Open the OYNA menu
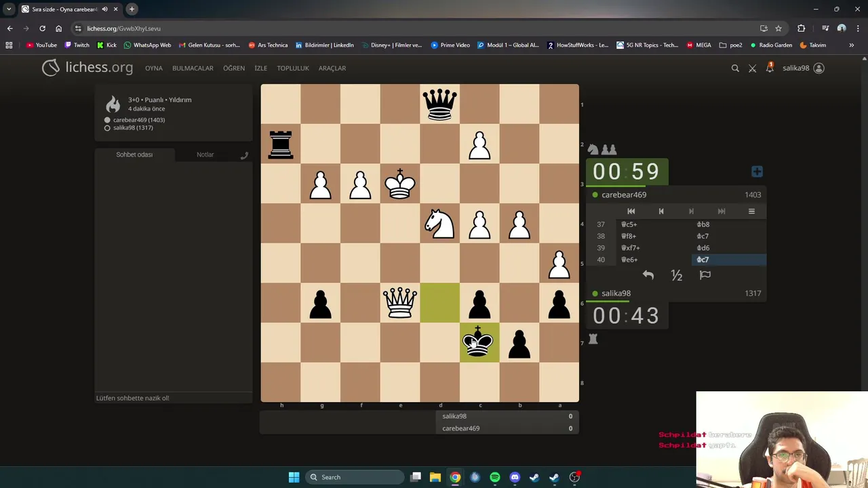The height and width of the screenshot is (488, 868). click(x=154, y=68)
